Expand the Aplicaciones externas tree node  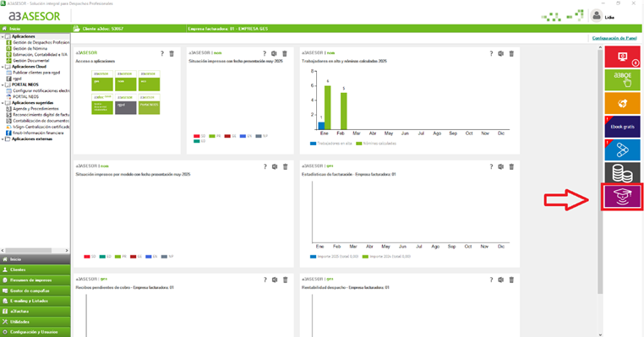[3, 139]
